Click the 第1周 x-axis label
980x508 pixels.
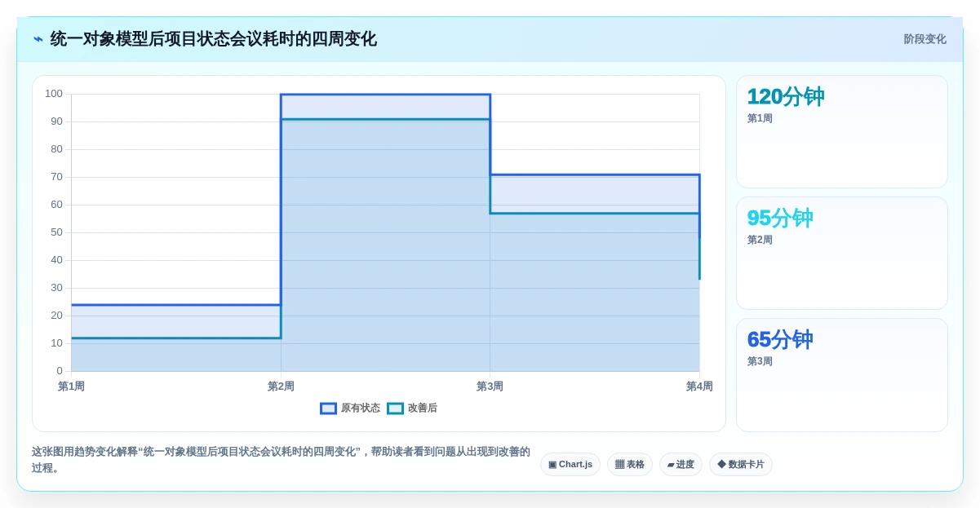click(71, 387)
